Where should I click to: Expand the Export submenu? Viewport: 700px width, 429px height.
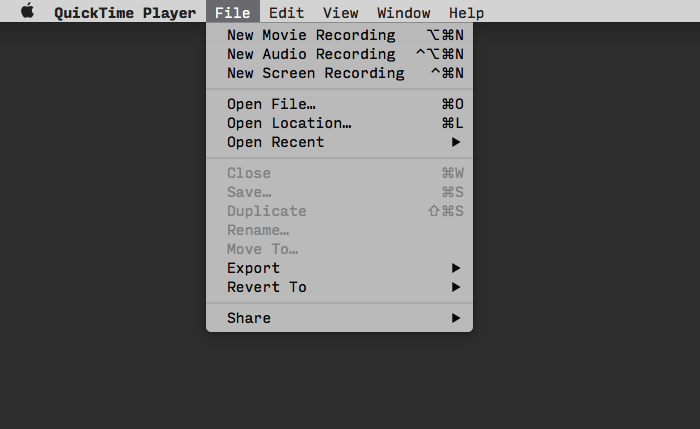[x=253, y=268]
